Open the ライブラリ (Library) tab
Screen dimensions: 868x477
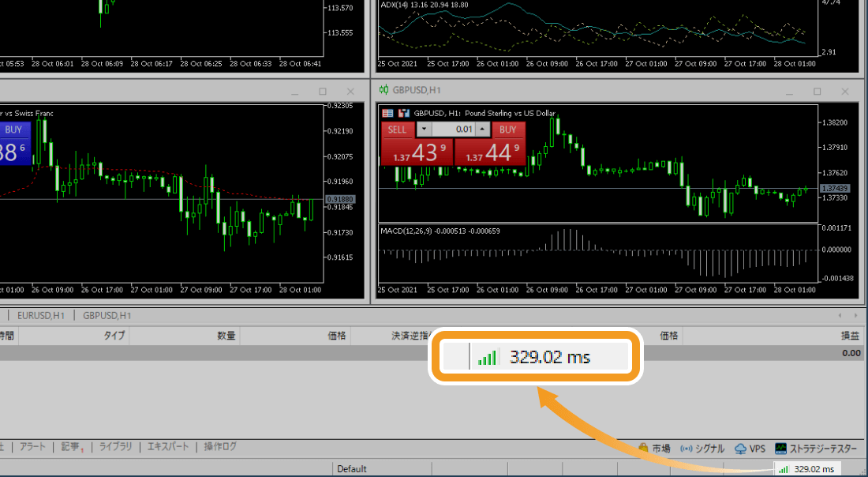(116, 446)
